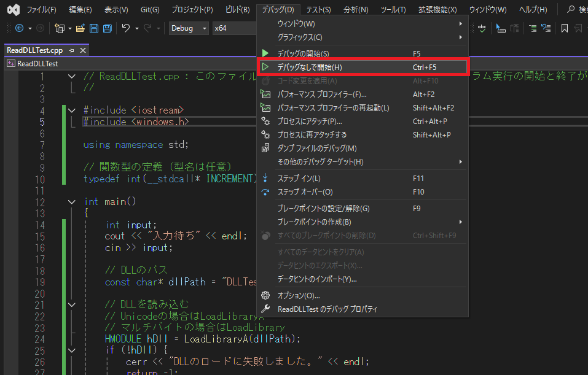Screen dimensions: 588x375
Task: Click the Open File folder icon
Action: [80, 28]
